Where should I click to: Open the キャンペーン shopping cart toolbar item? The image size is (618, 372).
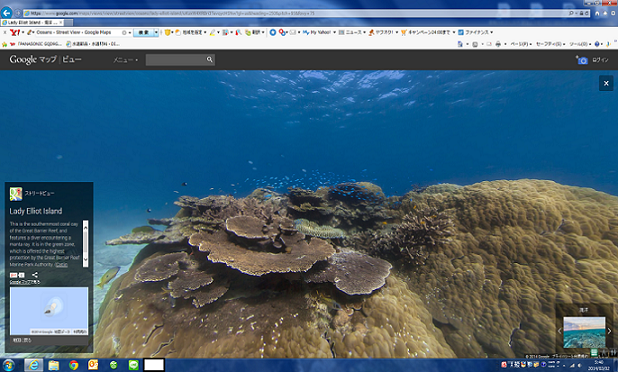[428, 32]
